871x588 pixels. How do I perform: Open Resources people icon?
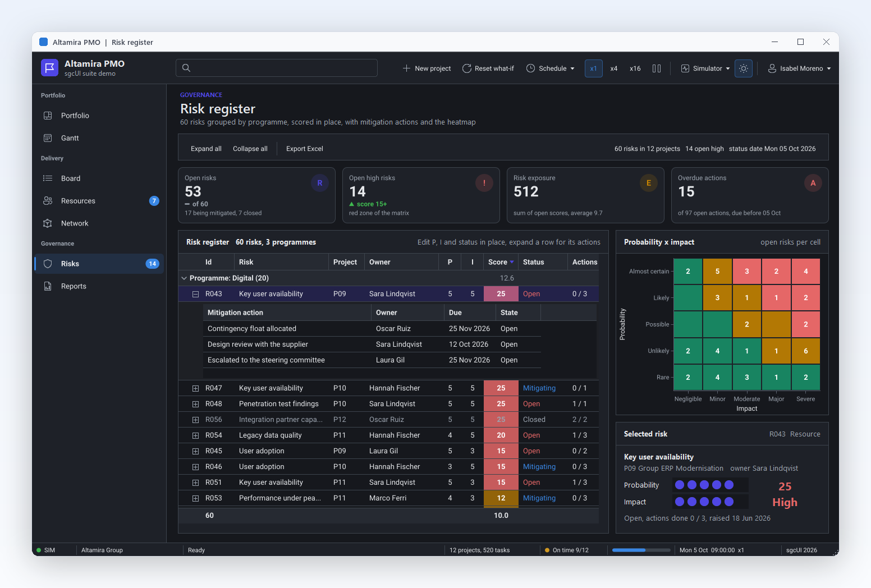click(x=48, y=201)
